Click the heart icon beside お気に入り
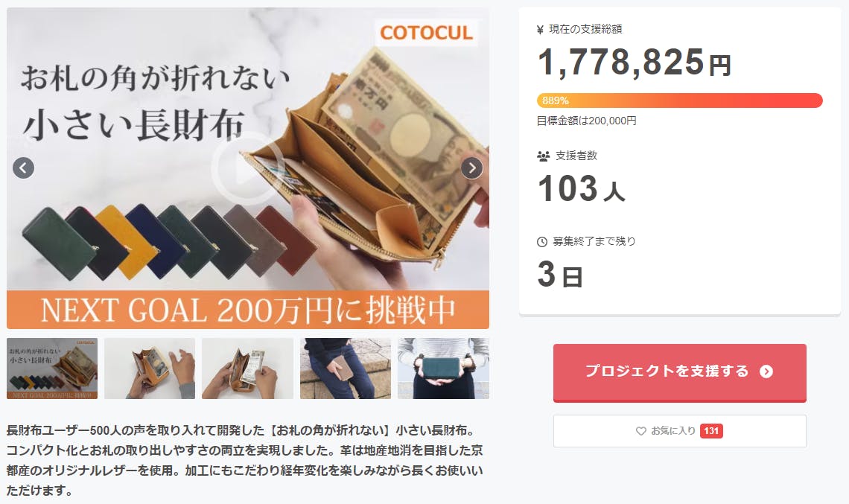849x504 pixels. point(641,431)
